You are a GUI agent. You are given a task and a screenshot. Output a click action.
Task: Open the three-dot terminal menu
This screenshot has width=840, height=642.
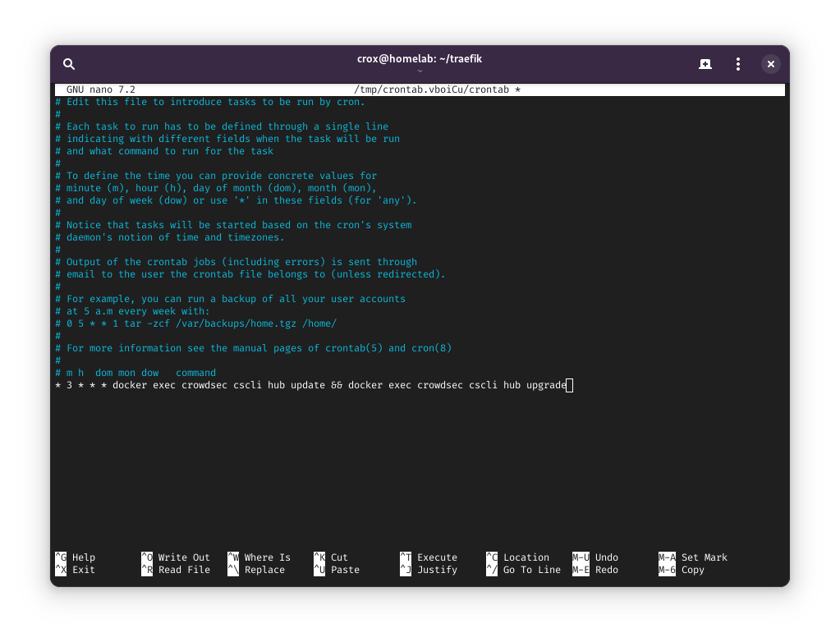tap(738, 64)
